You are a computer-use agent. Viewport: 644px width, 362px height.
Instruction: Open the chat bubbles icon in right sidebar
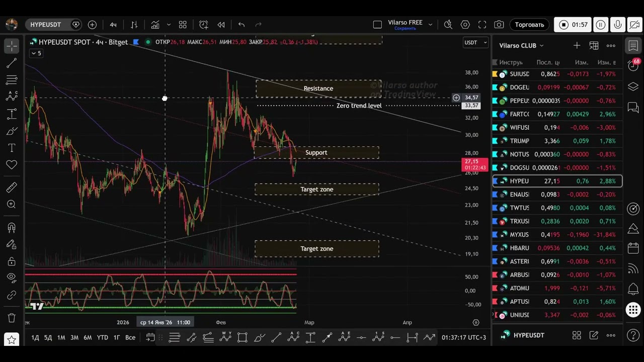[x=633, y=107]
